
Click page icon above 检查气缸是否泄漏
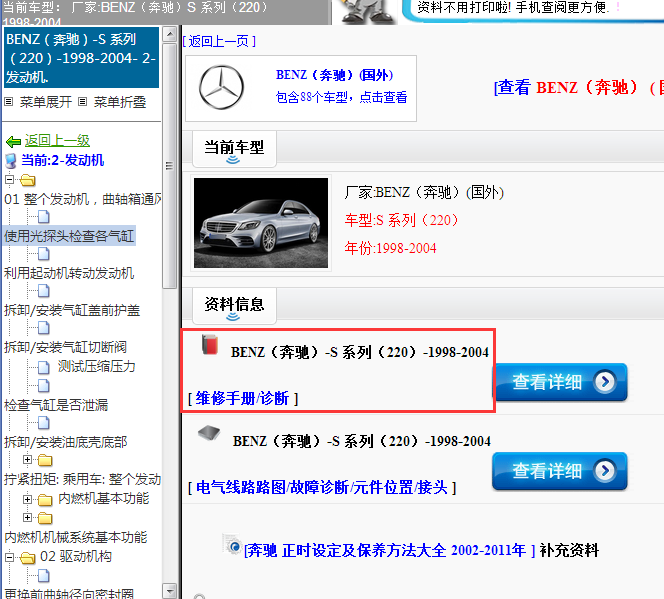43,386
